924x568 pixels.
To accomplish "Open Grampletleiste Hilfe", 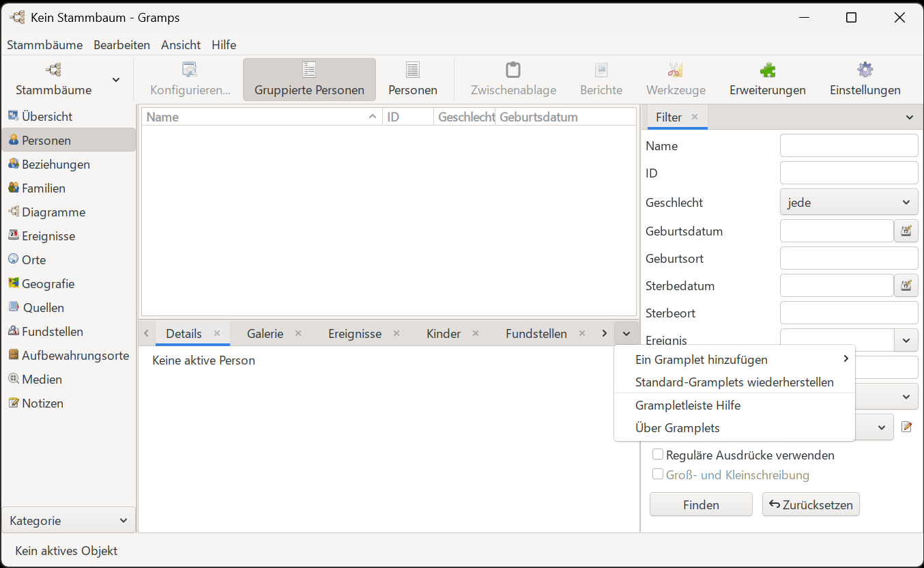I will [x=734, y=406].
